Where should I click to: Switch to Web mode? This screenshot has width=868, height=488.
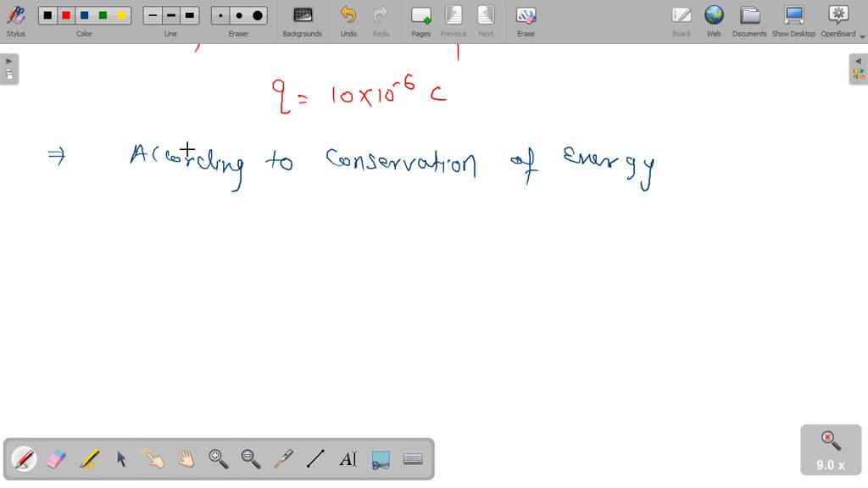click(714, 20)
